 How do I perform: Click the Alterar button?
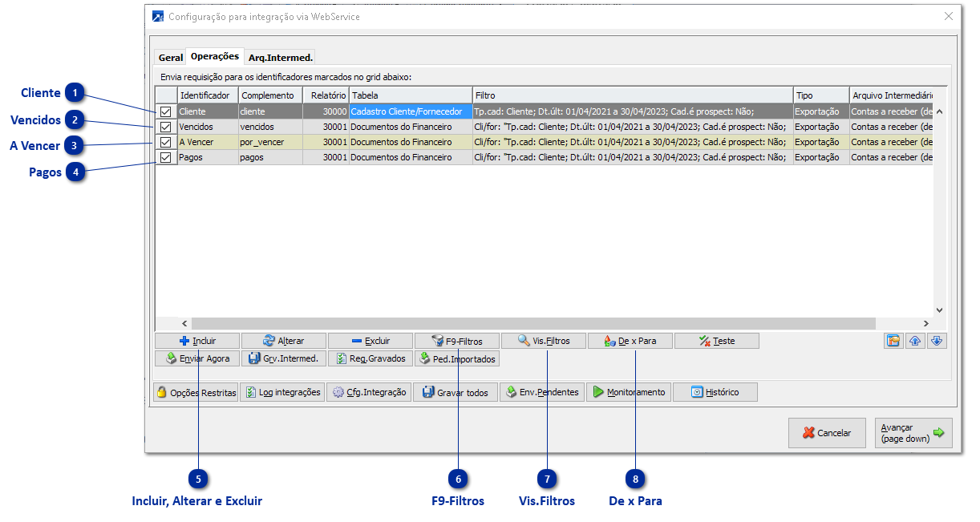point(284,341)
